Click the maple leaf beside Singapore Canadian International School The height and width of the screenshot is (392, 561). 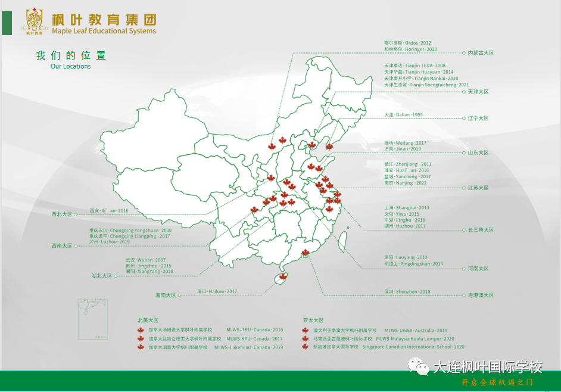(306, 347)
